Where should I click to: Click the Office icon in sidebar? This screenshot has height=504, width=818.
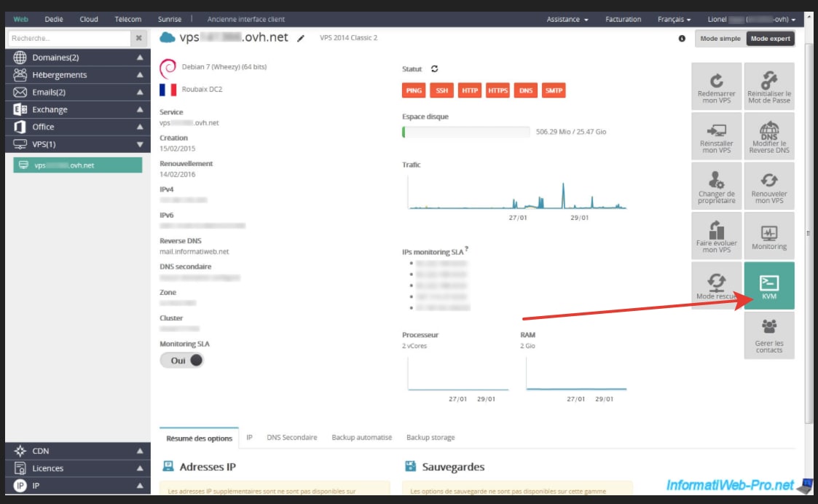pyautogui.click(x=20, y=127)
